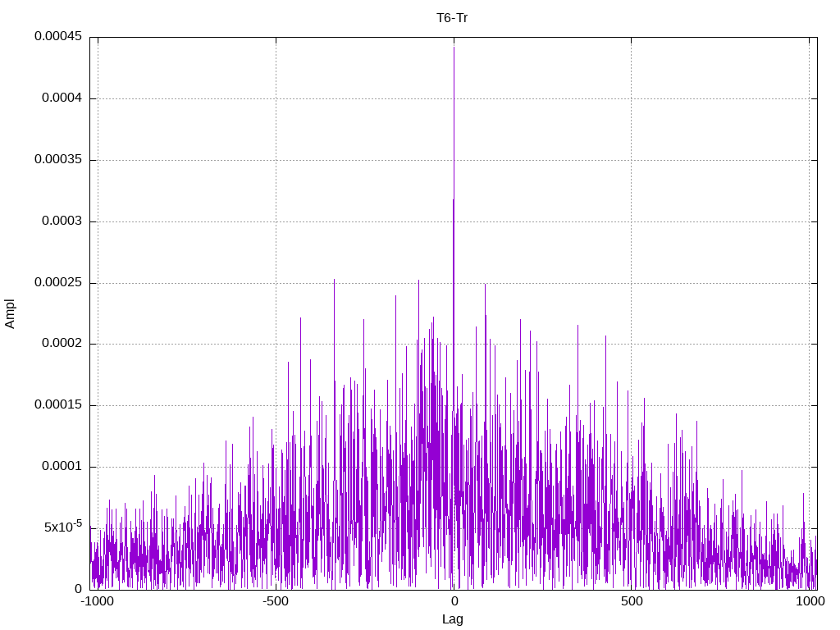Click the y-axis tick label 5x10^-5

click(63, 527)
